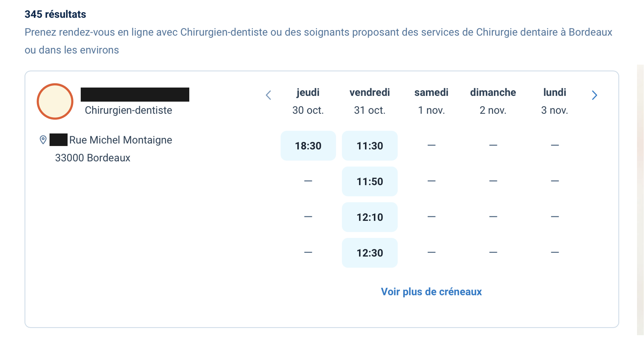The width and height of the screenshot is (644, 341).
Task: Book the 18:30 slot on jeudi
Action: (308, 146)
